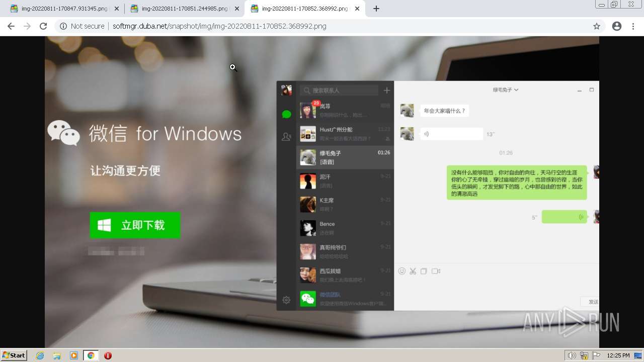This screenshot has width=644, height=362.
Task: Open Windows Explorer from the taskbar
Action: tap(57, 355)
